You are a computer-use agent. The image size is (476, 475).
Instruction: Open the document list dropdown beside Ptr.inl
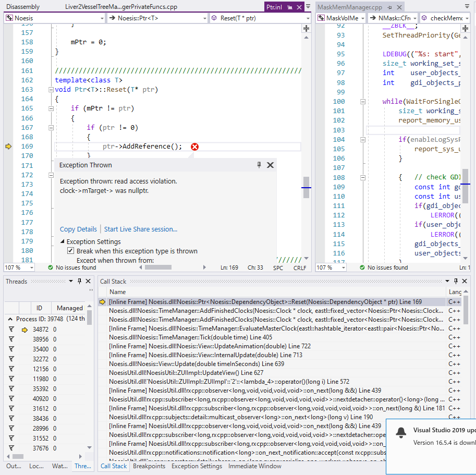[x=308, y=6]
